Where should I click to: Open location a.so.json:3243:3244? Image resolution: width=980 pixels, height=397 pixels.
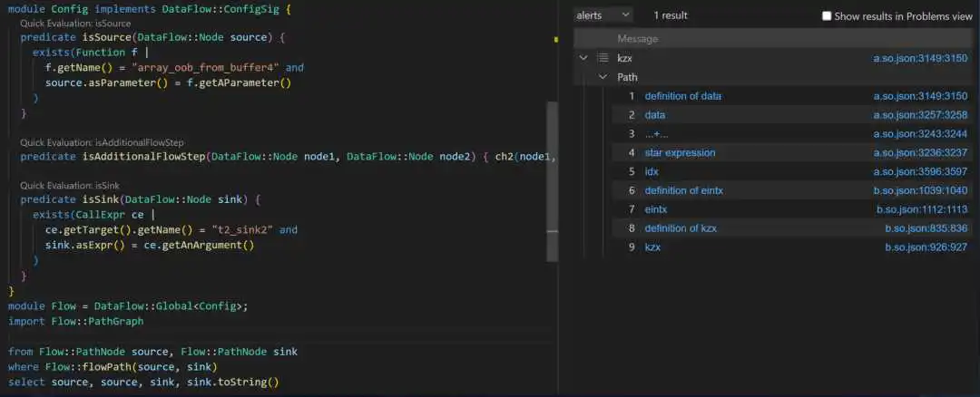click(x=920, y=134)
